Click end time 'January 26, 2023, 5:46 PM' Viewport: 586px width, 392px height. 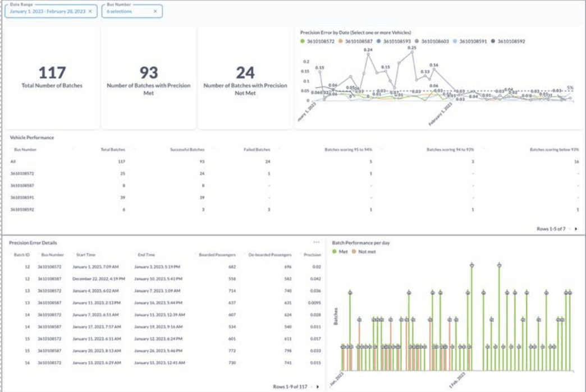click(x=158, y=351)
